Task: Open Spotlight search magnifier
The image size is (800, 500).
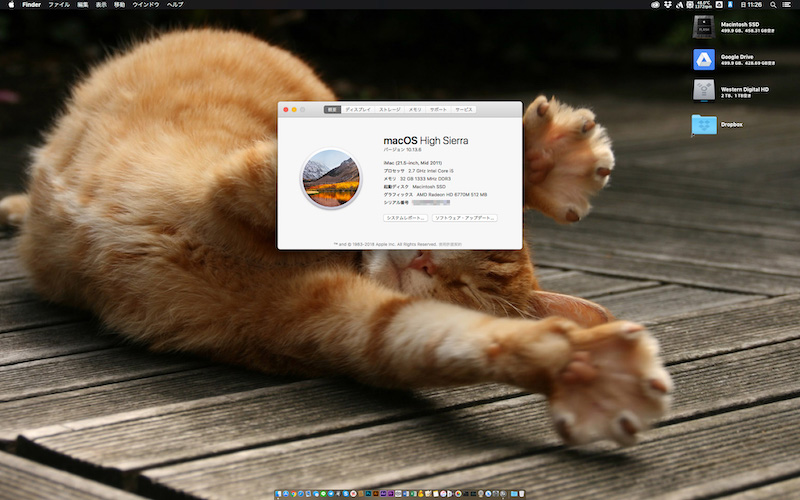Action: pyautogui.click(x=773, y=5)
